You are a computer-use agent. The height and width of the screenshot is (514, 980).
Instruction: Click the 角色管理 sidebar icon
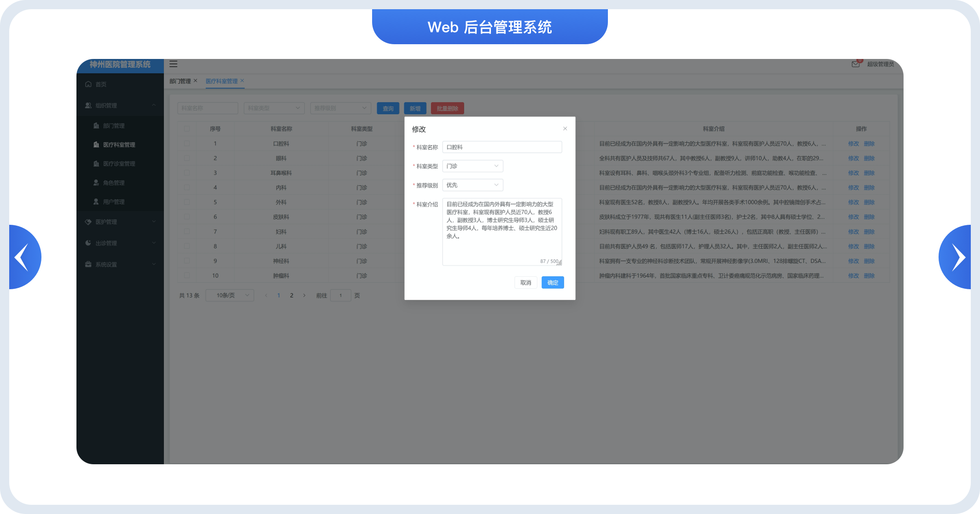[96, 183]
